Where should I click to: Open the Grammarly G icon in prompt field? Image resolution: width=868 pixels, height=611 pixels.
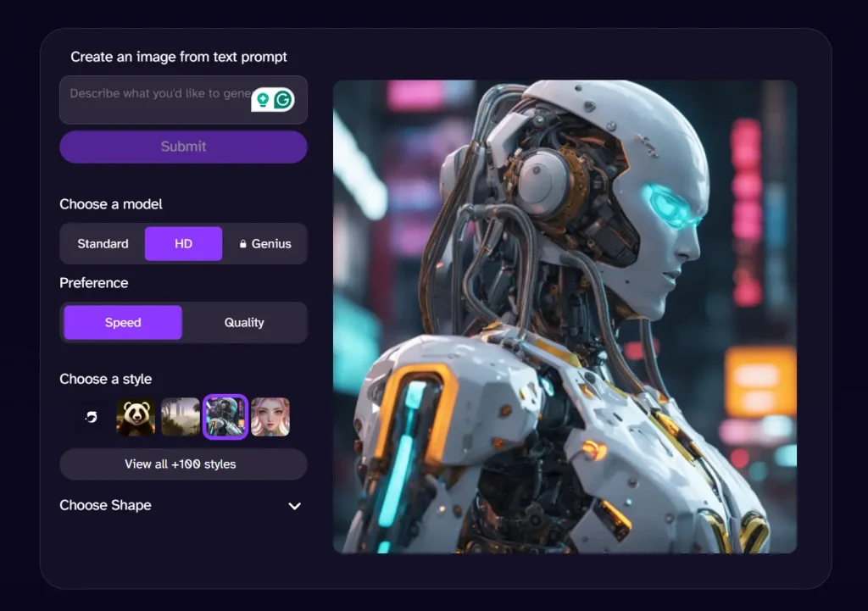pos(283,100)
